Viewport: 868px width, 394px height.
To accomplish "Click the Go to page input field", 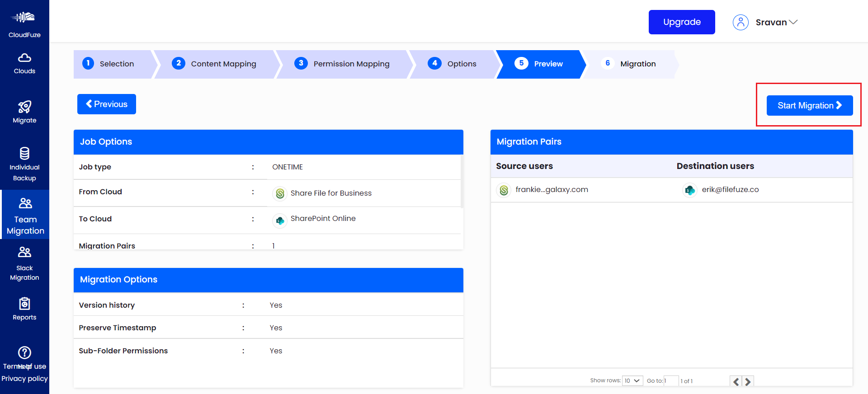I will click(671, 381).
